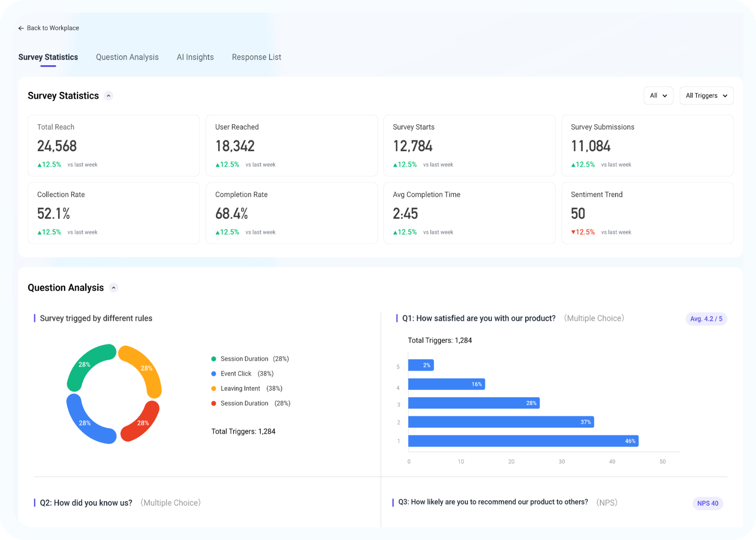Select the yellow Leaving Intent legend dot

[213, 388]
